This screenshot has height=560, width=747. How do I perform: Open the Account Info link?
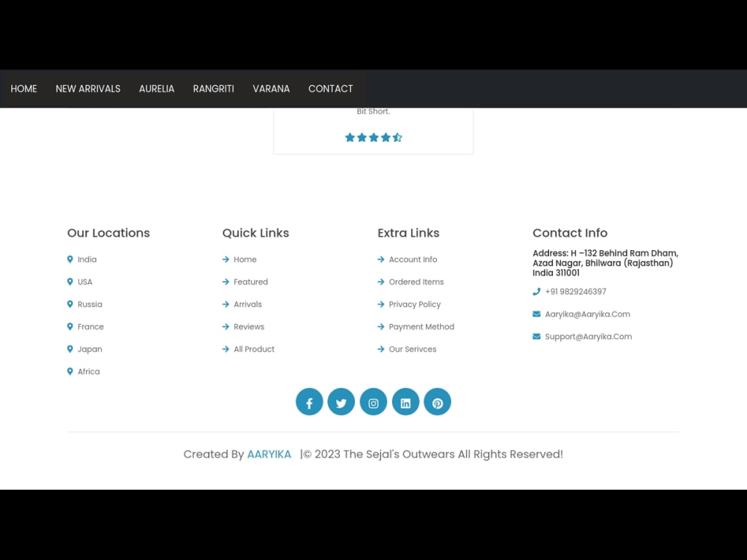[x=413, y=260]
